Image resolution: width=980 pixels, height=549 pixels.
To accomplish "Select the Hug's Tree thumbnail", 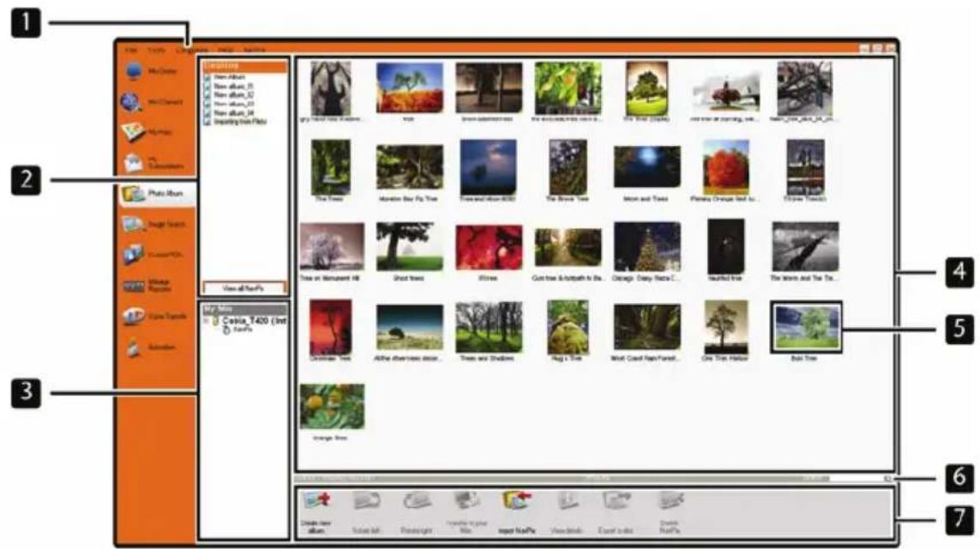I will click(568, 327).
